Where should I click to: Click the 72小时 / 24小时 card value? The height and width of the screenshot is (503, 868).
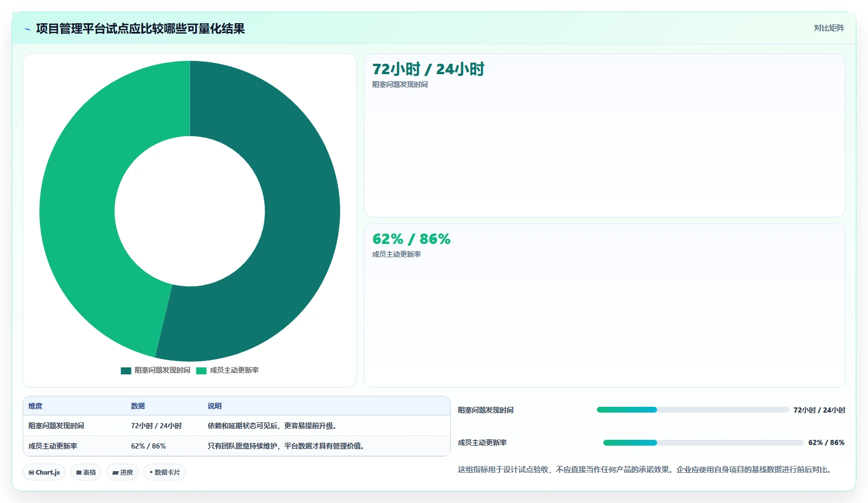pyautogui.click(x=428, y=70)
